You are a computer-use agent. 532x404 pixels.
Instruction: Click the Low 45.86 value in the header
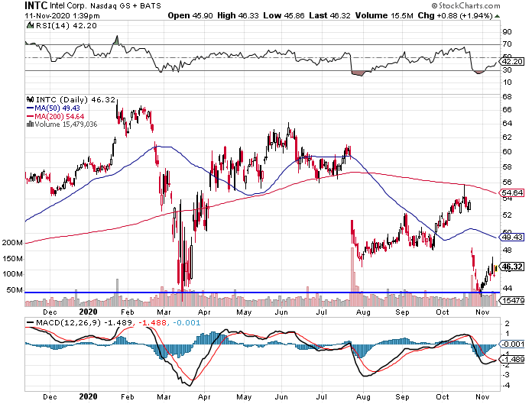(284, 15)
